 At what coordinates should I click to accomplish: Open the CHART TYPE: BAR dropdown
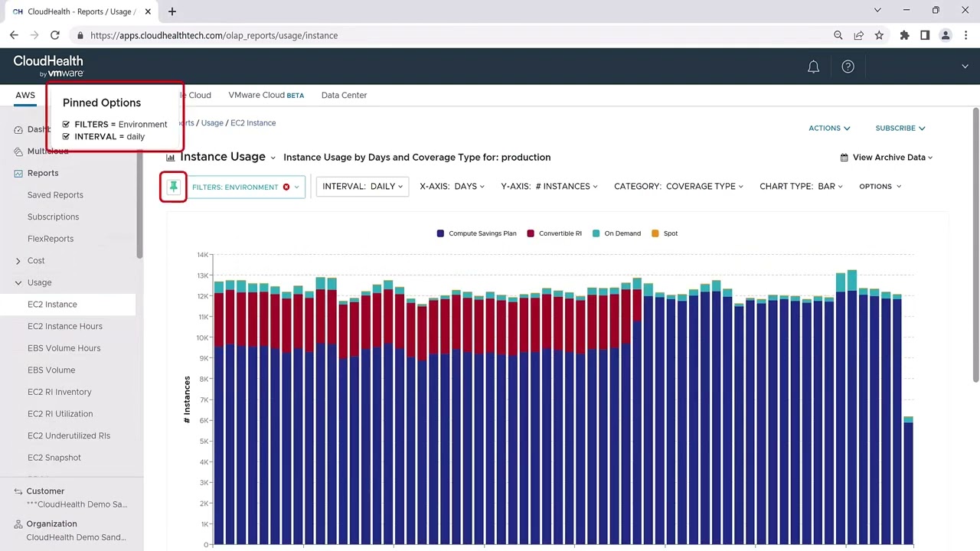coord(801,187)
